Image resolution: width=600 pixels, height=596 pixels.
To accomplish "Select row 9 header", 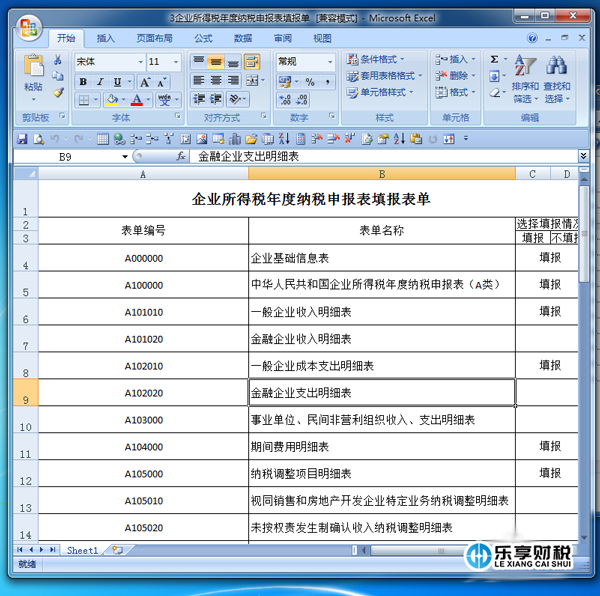I will (x=25, y=393).
